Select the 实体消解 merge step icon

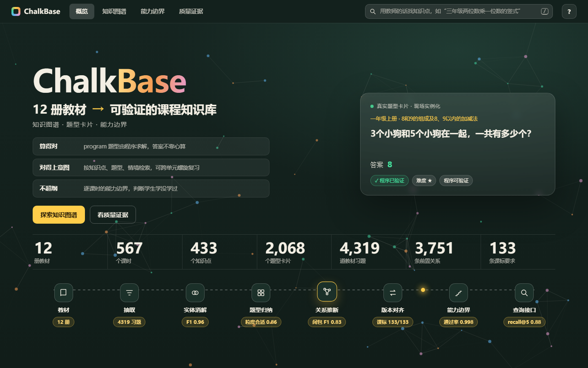pos(195,293)
